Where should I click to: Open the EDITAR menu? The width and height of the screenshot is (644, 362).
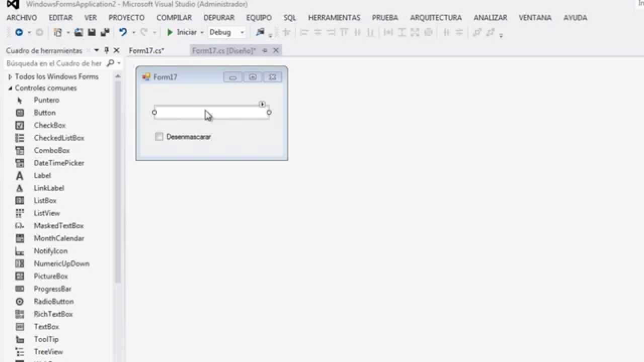click(61, 18)
